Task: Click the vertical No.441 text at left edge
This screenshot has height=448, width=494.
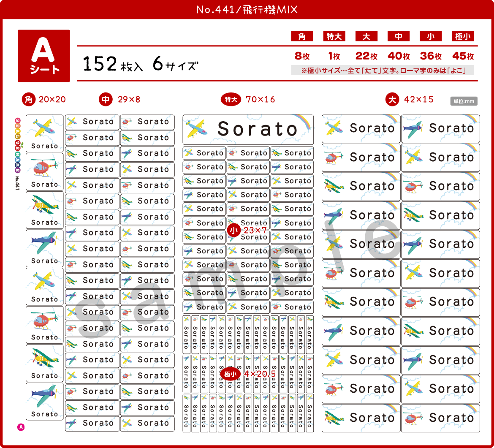Action: [x=17, y=183]
